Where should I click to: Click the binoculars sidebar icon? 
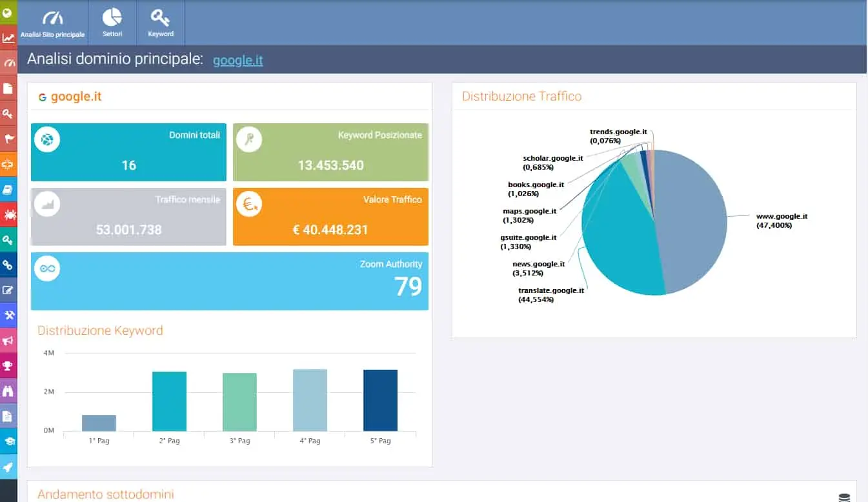(x=8, y=390)
